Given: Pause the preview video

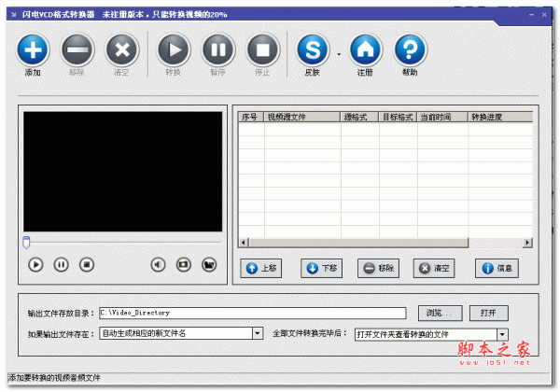Looking at the screenshot, I should 61,265.
